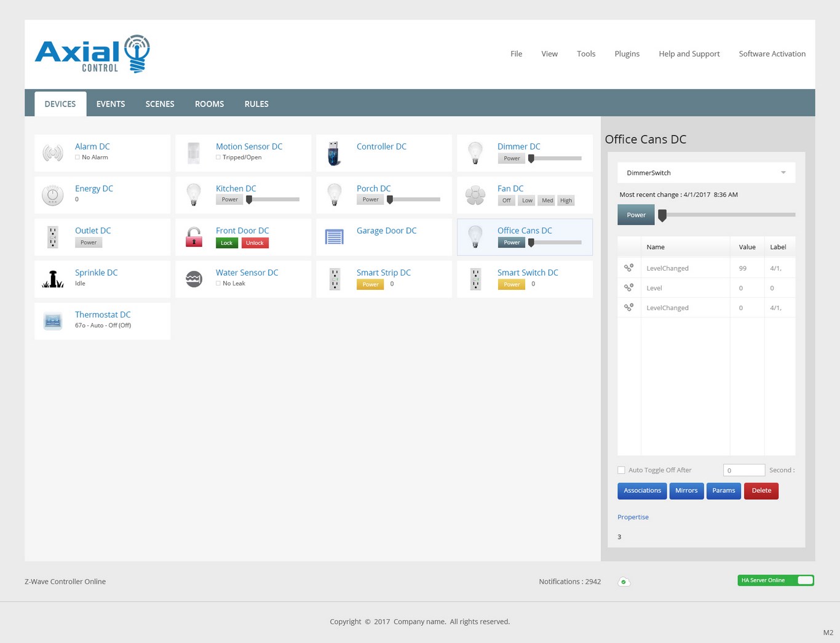Click the Associations button

642,491
